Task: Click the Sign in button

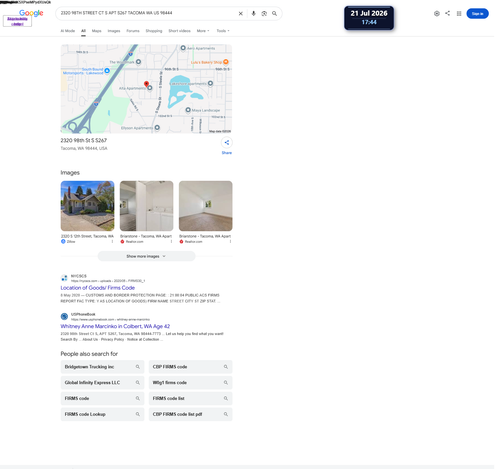Action: [x=477, y=14]
